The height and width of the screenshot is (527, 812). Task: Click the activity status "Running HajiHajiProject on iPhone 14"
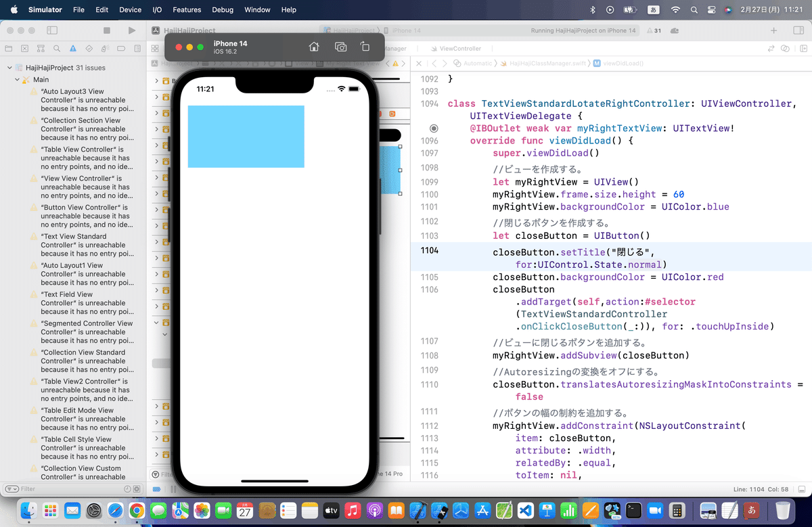pyautogui.click(x=583, y=31)
